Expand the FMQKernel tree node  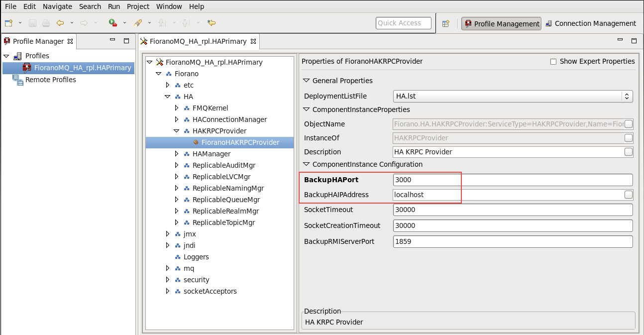point(177,108)
